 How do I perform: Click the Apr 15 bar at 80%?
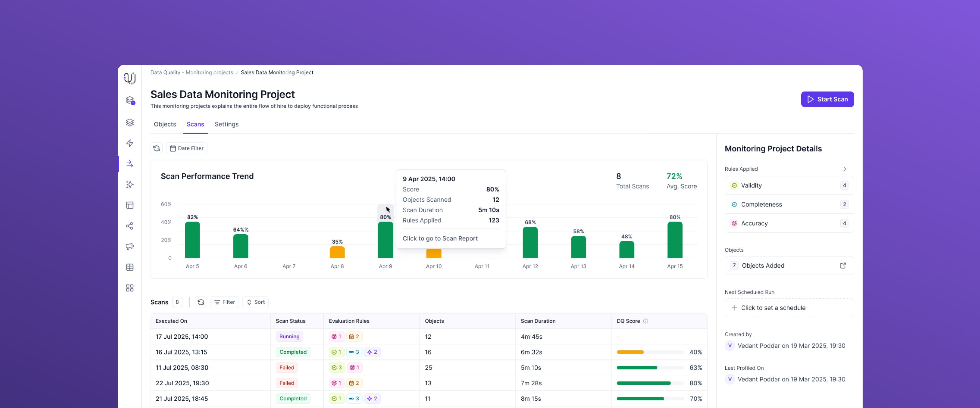(x=675, y=240)
